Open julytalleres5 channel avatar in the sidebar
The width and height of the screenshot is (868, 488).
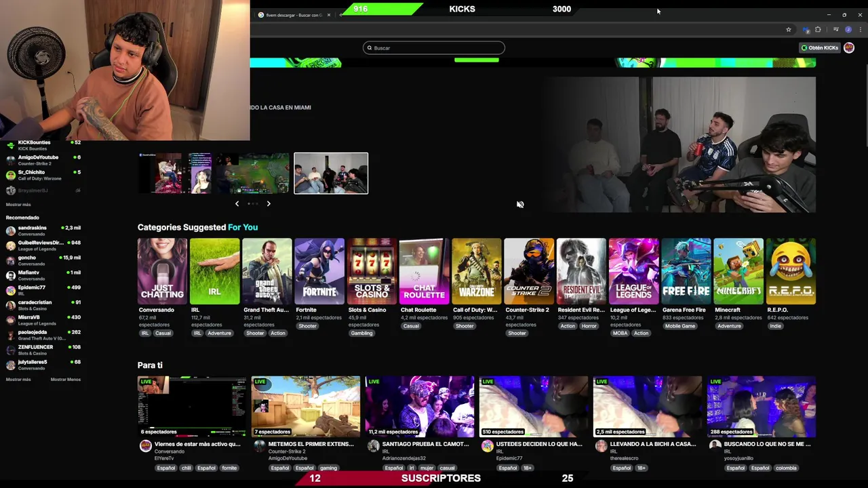10,365
